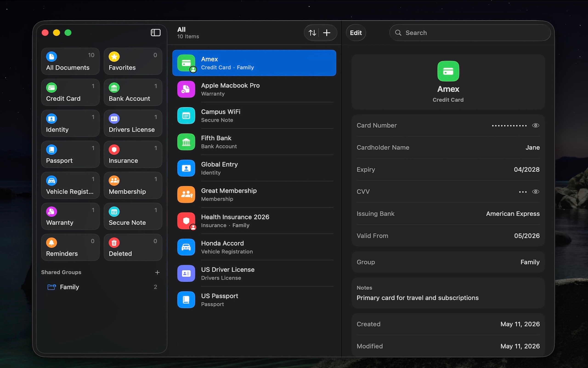
Task: Click the Shared Groups section header
Action: click(61, 272)
